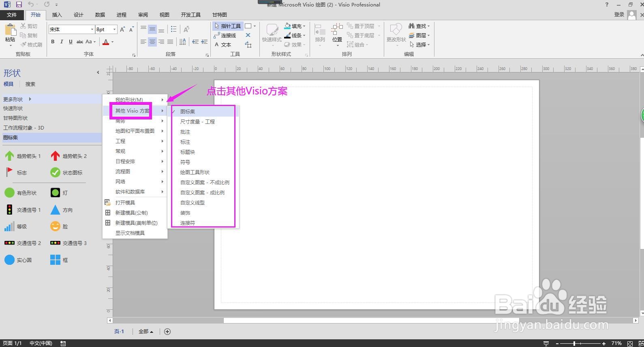Toggle justify alignment
644x347 pixels.
click(170, 42)
